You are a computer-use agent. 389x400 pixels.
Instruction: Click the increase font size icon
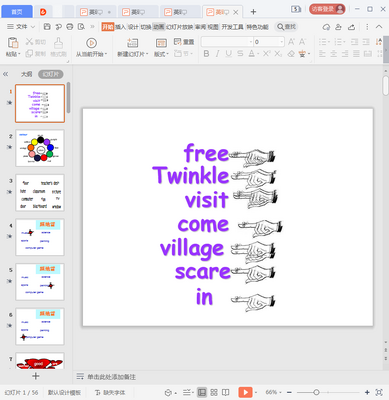tap(291, 42)
